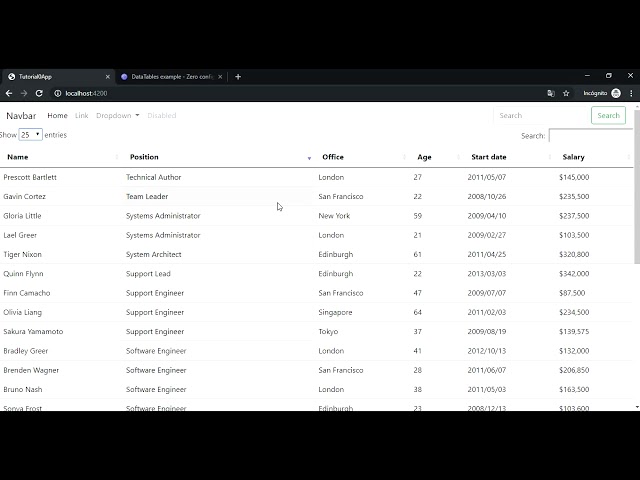The height and width of the screenshot is (480, 640).
Task: Click New York office cell
Action: 334,216
